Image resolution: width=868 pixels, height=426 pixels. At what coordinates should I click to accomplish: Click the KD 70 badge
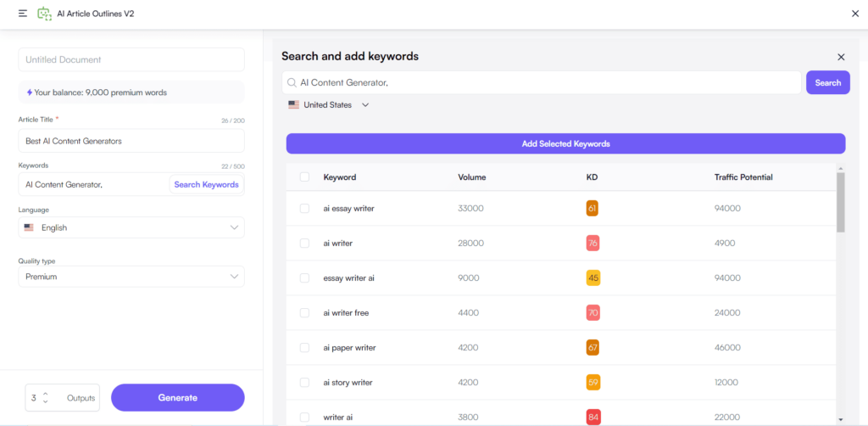[x=593, y=313]
